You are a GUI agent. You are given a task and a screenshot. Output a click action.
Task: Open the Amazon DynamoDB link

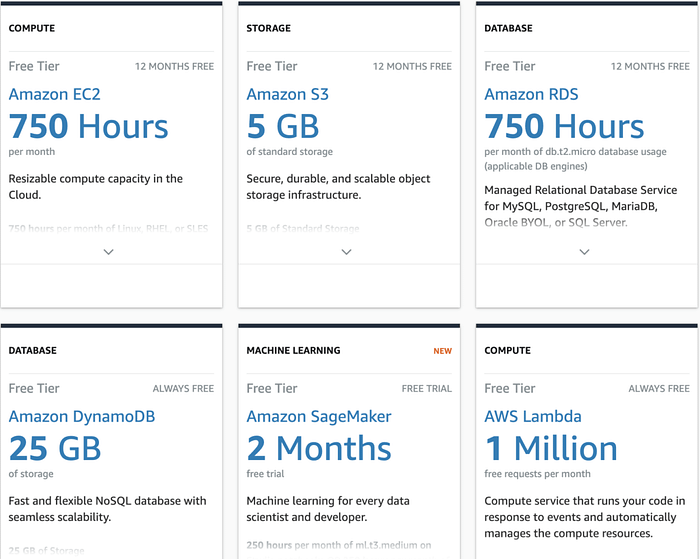82,416
